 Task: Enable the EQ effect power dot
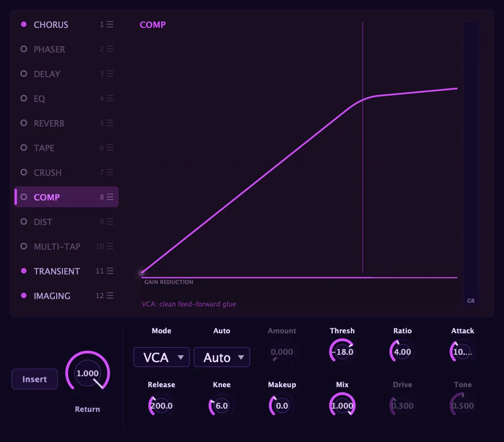click(24, 98)
